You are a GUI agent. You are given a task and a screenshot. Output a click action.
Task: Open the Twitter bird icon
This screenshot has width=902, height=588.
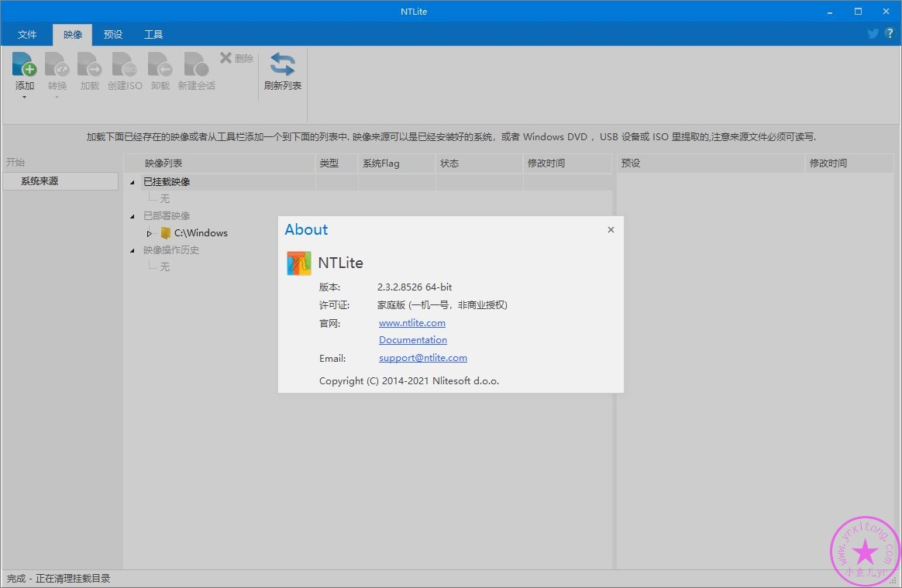point(873,33)
